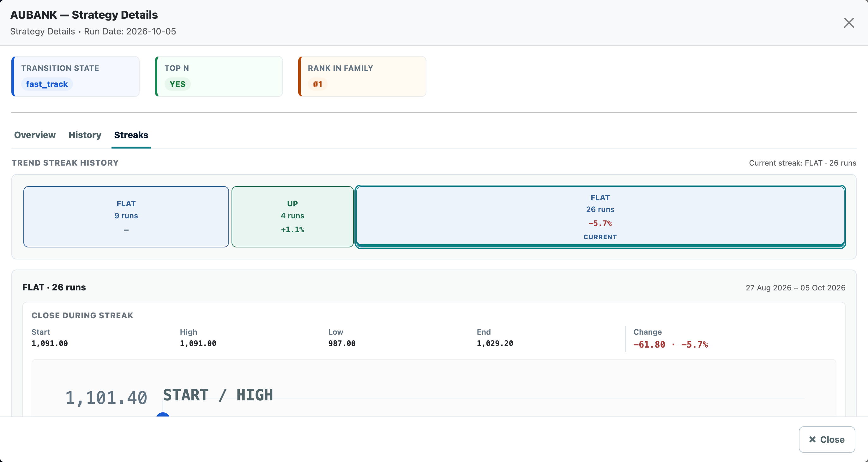Dismiss the modal with the top-right X icon
Image resolution: width=868 pixels, height=462 pixels.
pyautogui.click(x=849, y=23)
